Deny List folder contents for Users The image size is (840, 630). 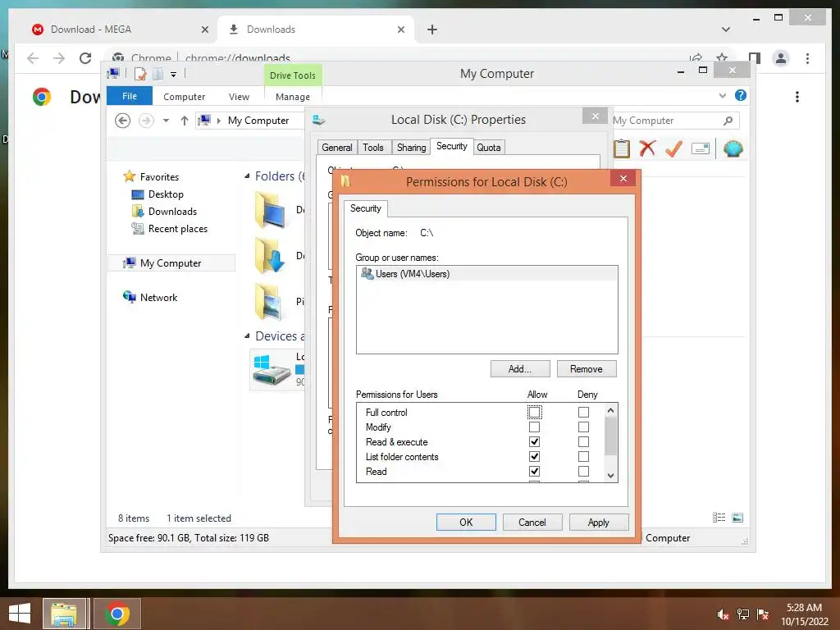583,456
